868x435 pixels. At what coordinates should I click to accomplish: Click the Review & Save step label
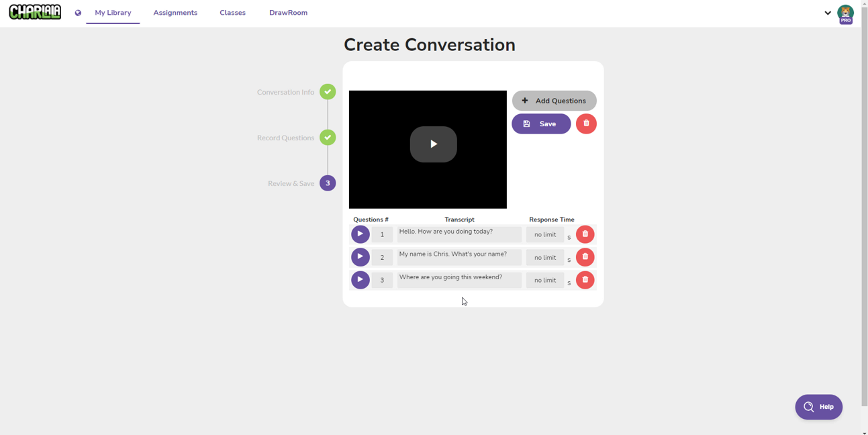(291, 183)
